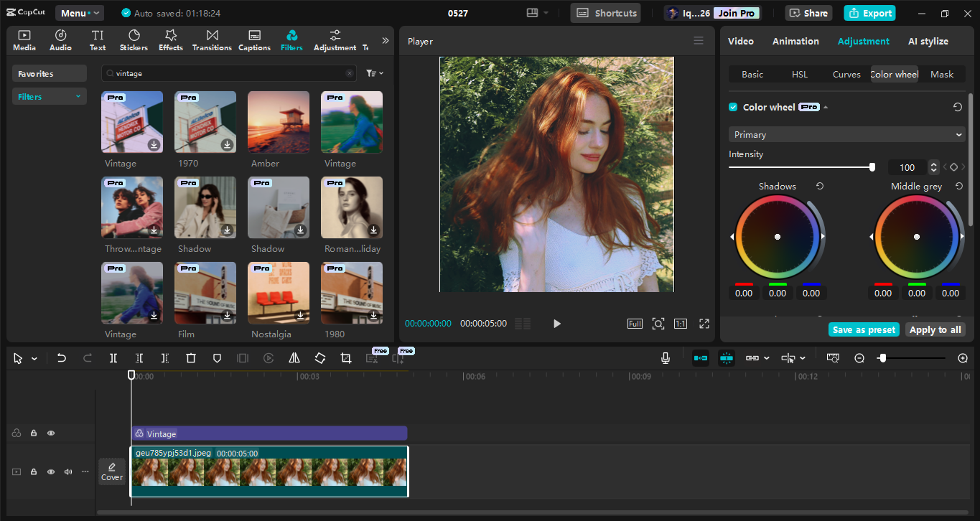Open the Menu dropdown at top left
This screenshot has width=980, height=521.
(79, 12)
